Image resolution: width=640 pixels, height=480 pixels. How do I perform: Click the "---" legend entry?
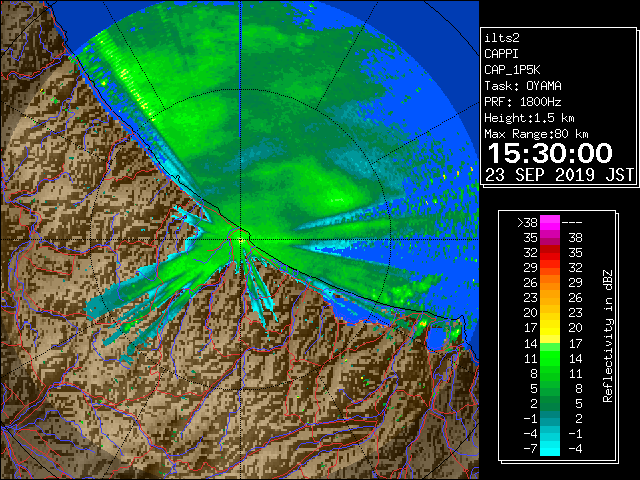point(572,223)
